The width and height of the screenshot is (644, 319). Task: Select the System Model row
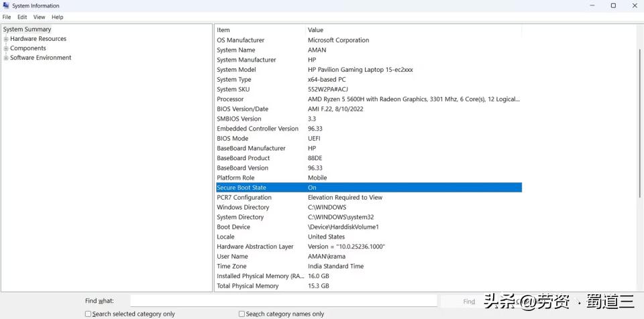pyautogui.click(x=369, y=70)
